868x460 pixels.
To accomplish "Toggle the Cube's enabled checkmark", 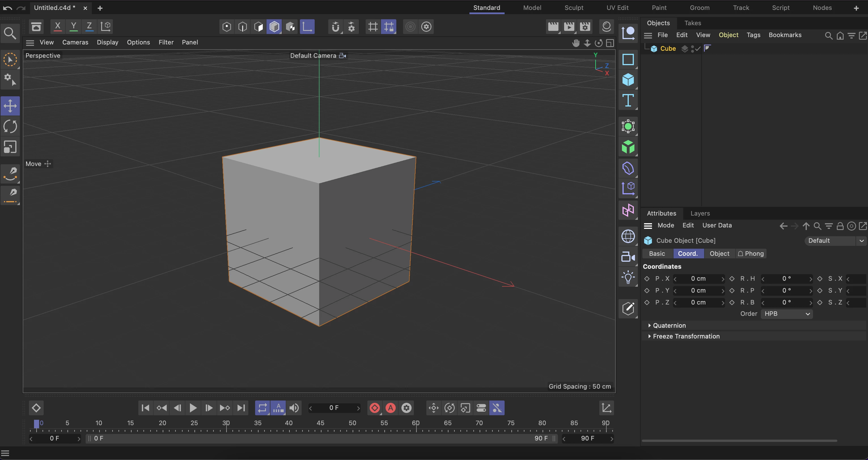I will pos(698,48).
